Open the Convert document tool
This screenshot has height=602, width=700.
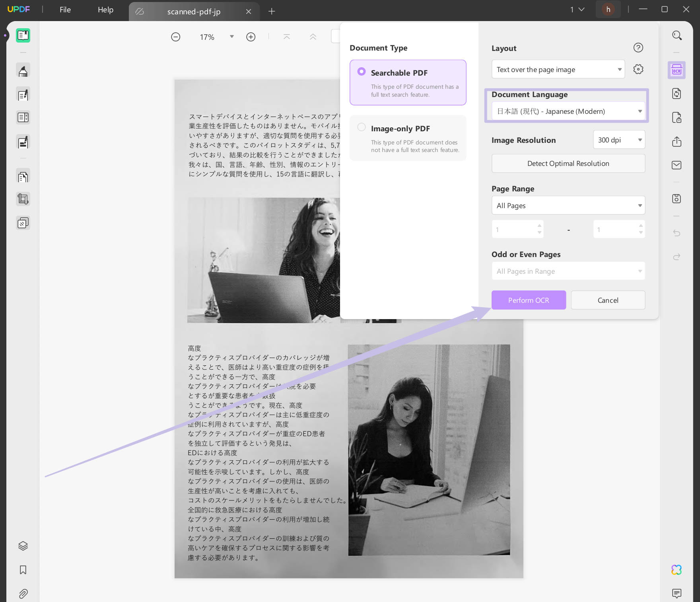point(677,94)
